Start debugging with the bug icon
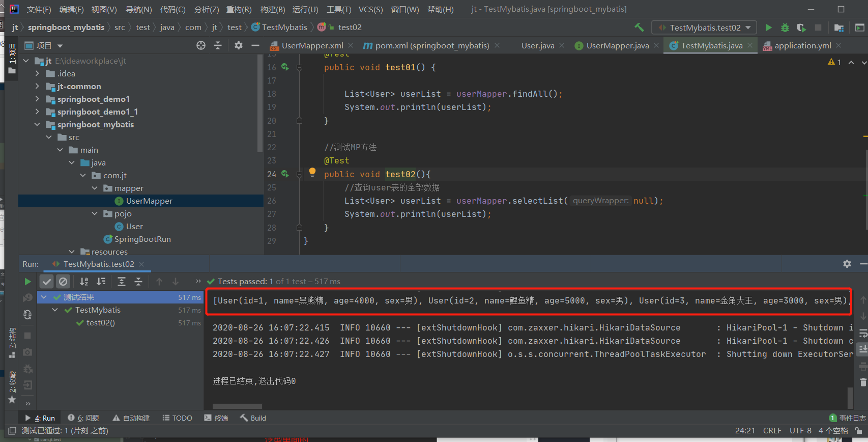Screen dimensions: 868x442 click(785, 27)
